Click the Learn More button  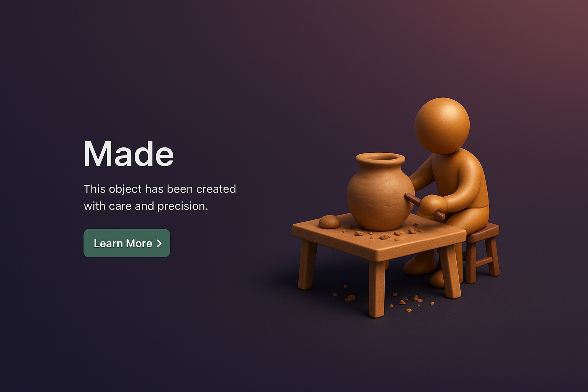[127, 243]
